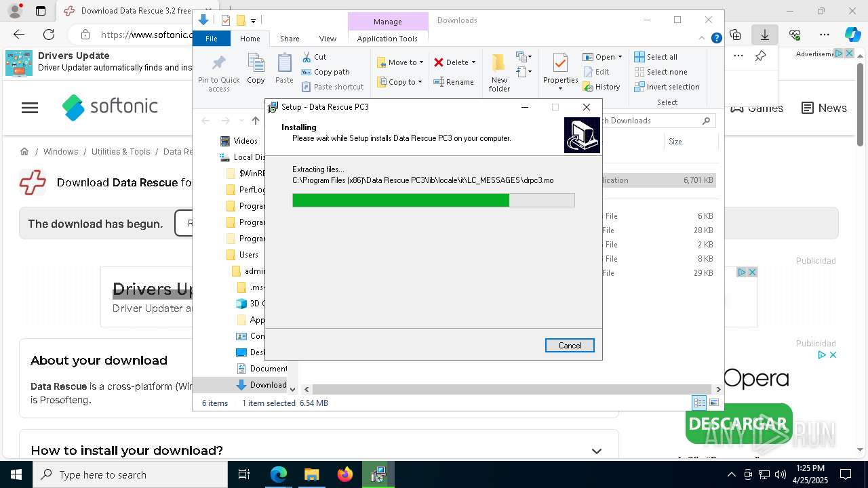Switch to details view in Explorer status bar
The height and width of the screenshot is (488, 868).
click(699, 403)
